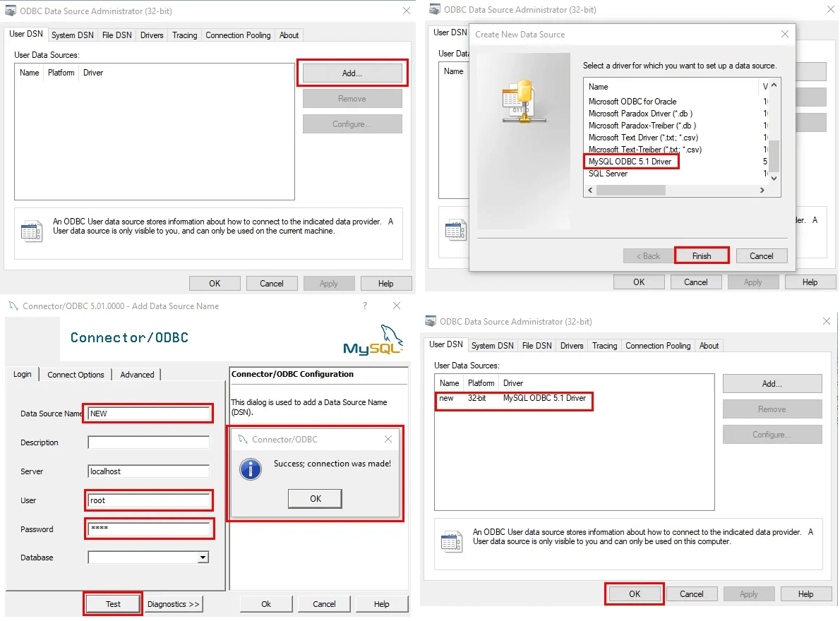Screen dimensions: 840x621
Task: Click Cancel in Connector/ODBC dialog
Action: pos(324,604)
